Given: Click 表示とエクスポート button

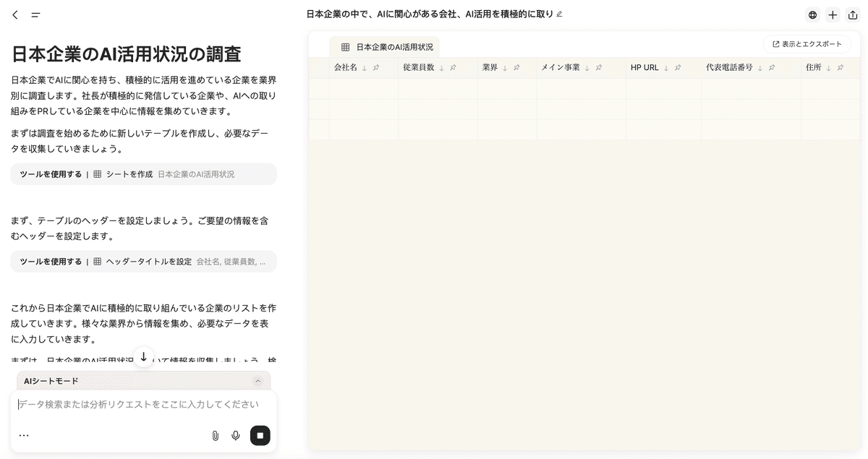Looking at the screenshot, I should (x=807, y=44).
